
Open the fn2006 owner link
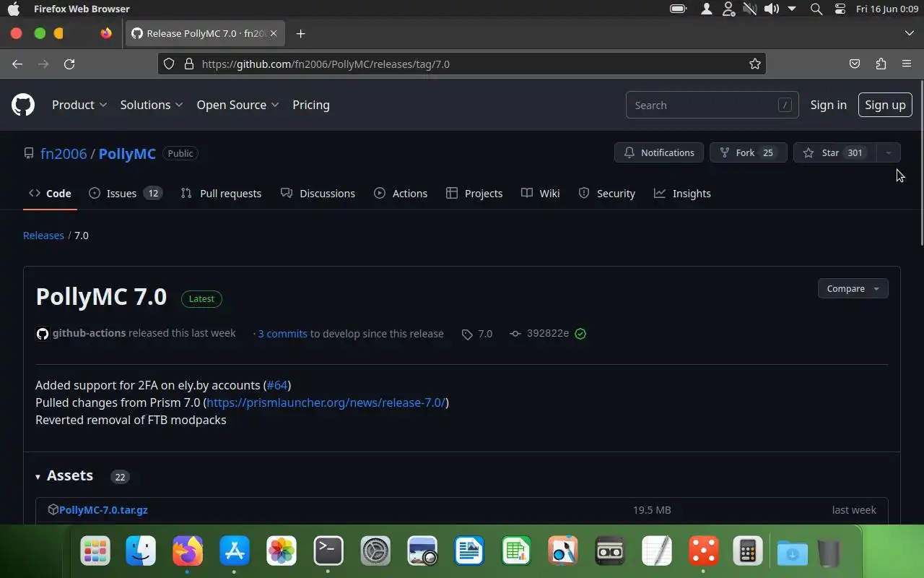tap(64, 153)
